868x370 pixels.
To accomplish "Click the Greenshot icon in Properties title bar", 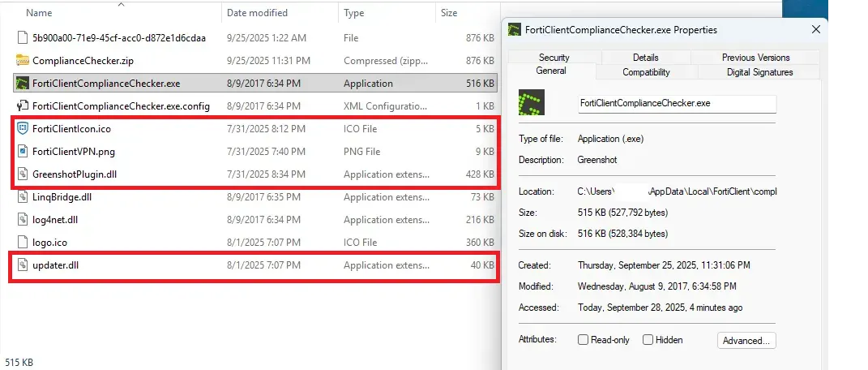I will [514, 30].
